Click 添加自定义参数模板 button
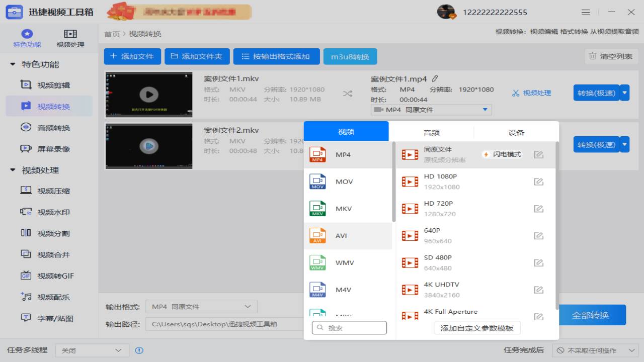The image size is (644, 362). point(477,327)
